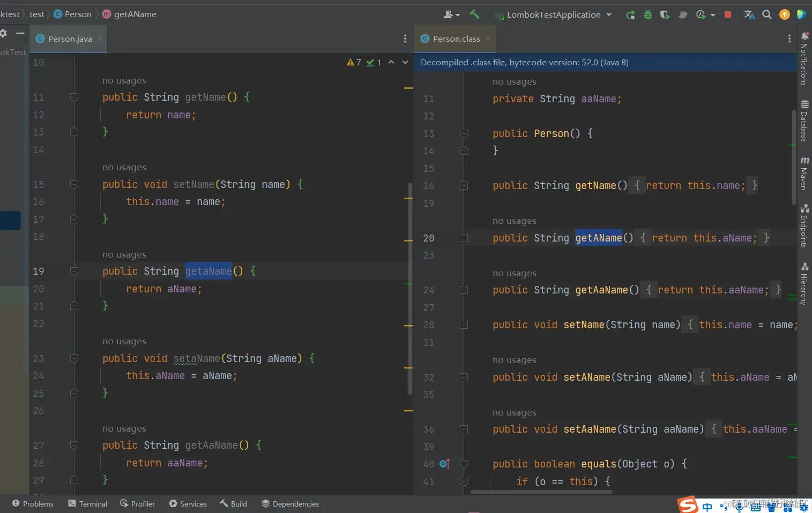This screenshot has height=513, width=812.
Task: Click the typo count checkmark indicator
Action: coord(374,63)
